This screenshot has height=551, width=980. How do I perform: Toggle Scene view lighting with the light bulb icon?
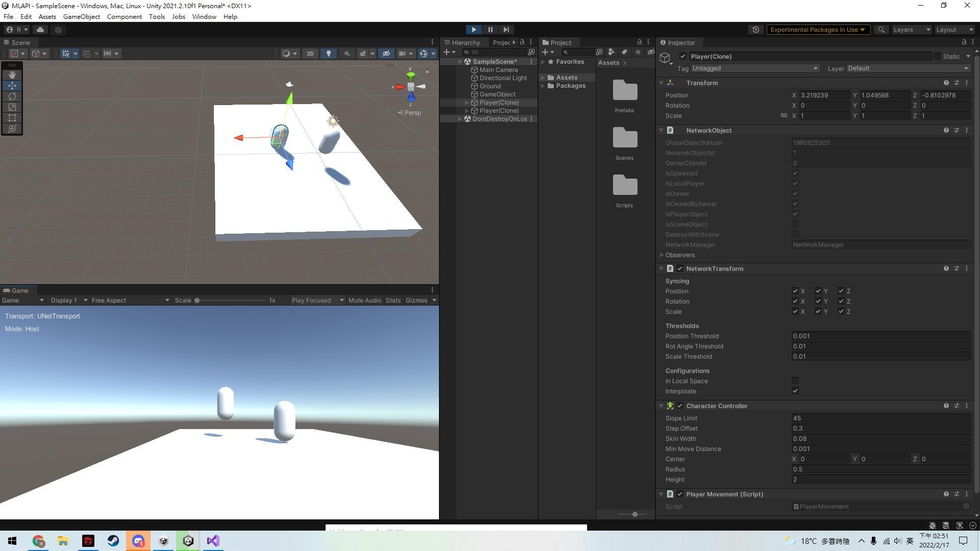click(328, 54)
